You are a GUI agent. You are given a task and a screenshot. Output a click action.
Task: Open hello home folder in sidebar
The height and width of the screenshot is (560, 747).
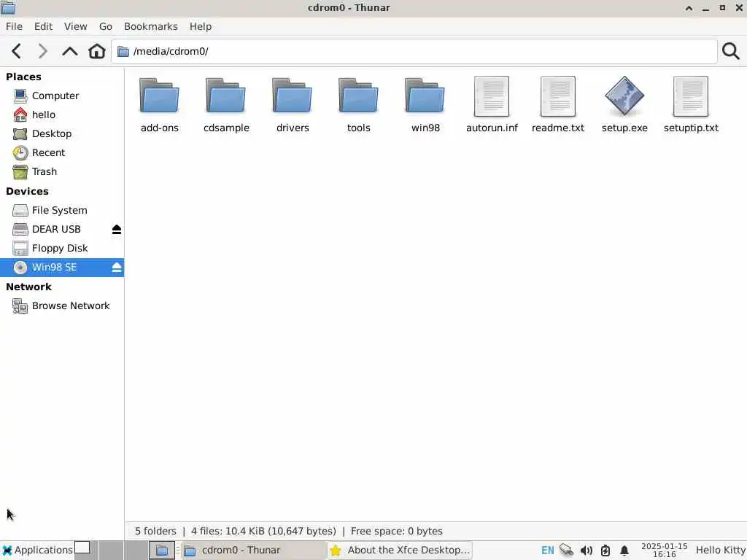pyautogui.click(x=62, y=114)
